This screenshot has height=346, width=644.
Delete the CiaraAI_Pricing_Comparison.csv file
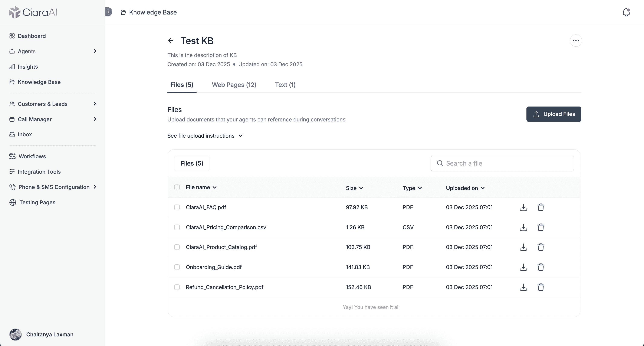pyautogui.click(x=540, y=227)
